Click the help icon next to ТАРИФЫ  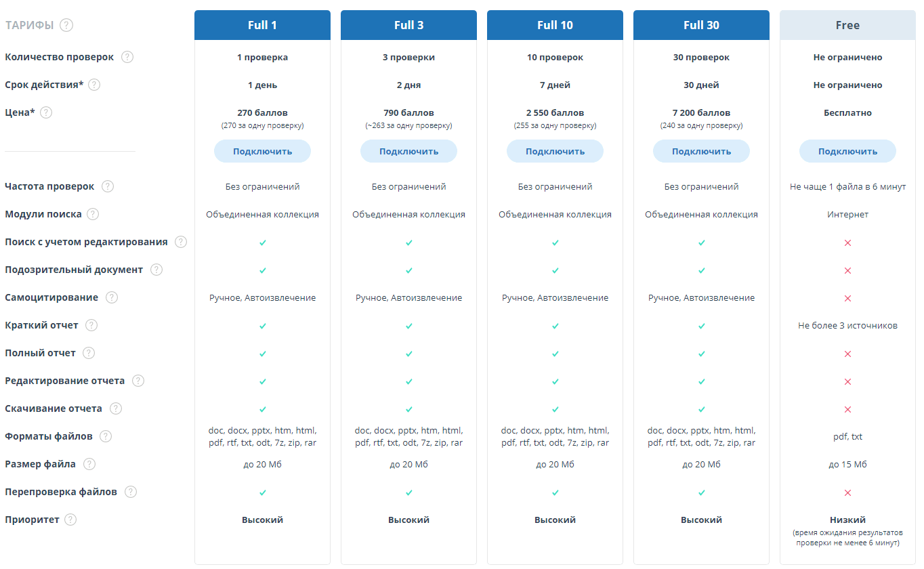coord(66,25)
